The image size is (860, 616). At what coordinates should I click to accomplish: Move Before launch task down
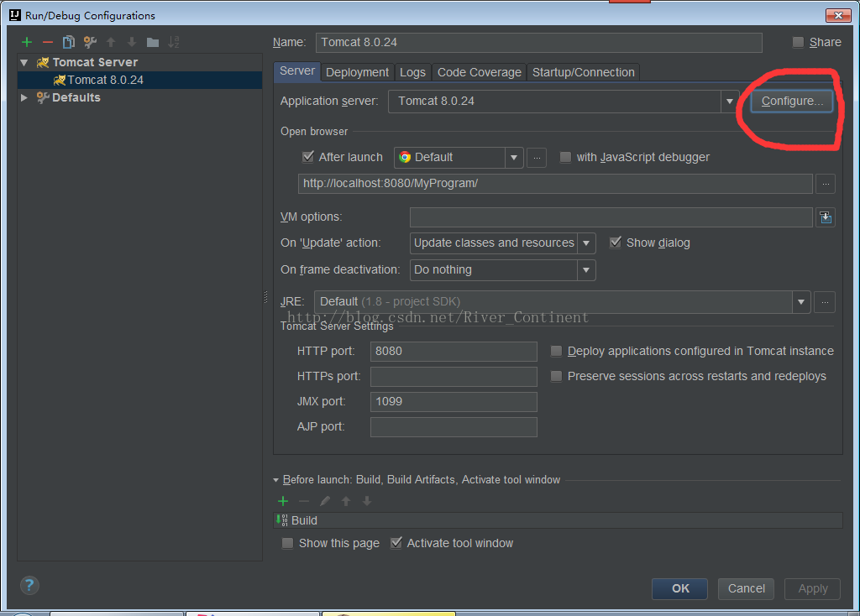[x=367, y=501]
